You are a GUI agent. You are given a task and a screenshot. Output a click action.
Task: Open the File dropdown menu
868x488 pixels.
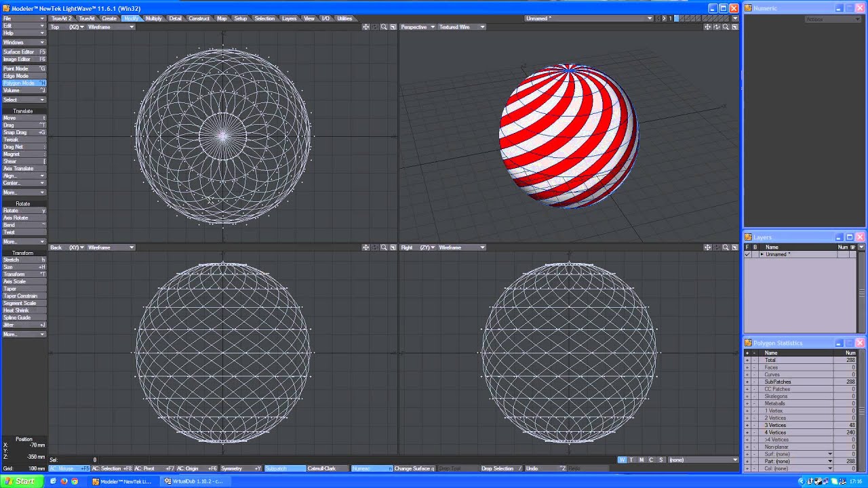pyautogui.click(x=24, y=18)
